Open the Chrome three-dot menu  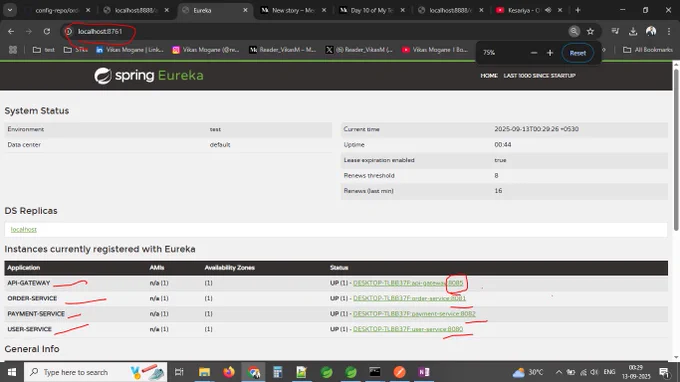click(x=669, y=31)
